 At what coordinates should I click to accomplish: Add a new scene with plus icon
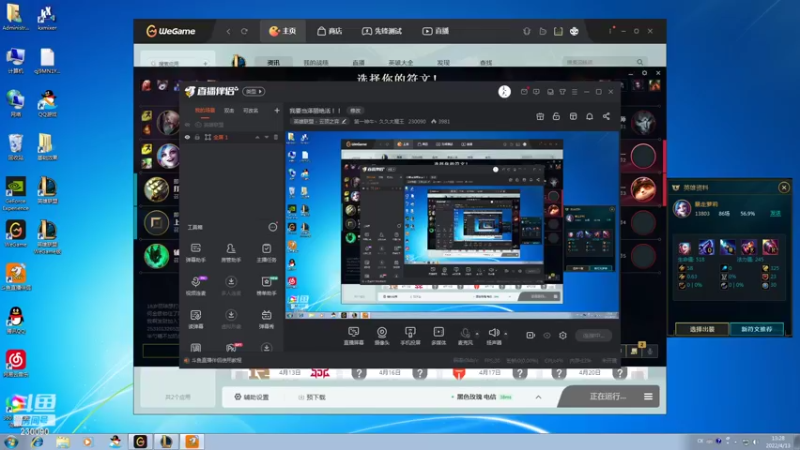click(x=277, y=110)
